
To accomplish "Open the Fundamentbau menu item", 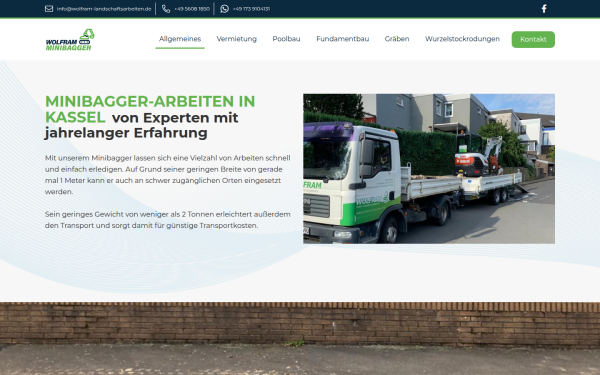I will click(x=342, y=39).
